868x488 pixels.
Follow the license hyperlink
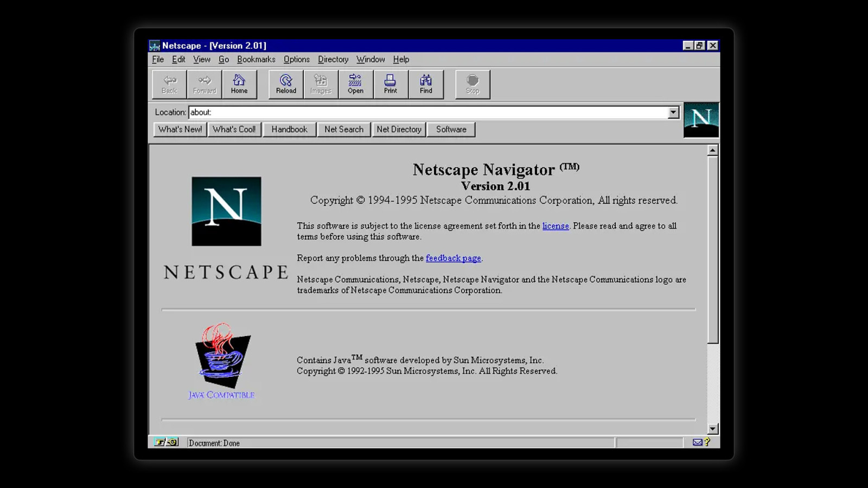556,226
